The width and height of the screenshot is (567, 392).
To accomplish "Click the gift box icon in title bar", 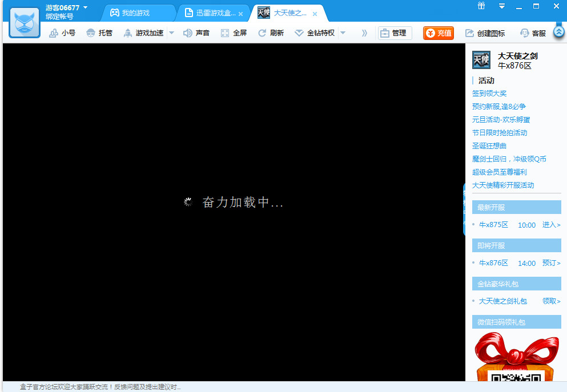I will click(481, 6).
